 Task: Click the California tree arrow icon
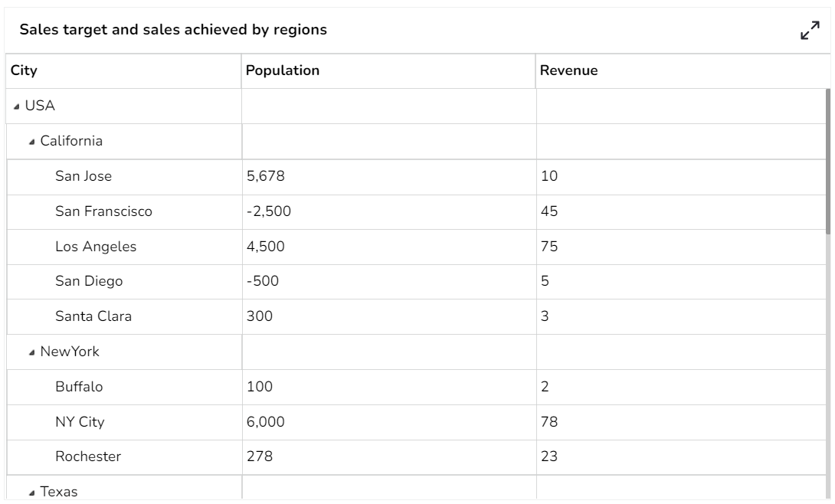tap(31, 142)
